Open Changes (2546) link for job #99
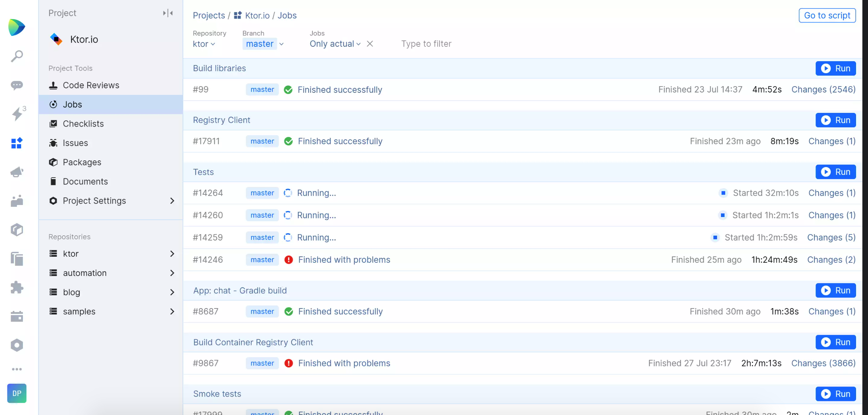This screenshot has width=868, height=415. point(823,90)
